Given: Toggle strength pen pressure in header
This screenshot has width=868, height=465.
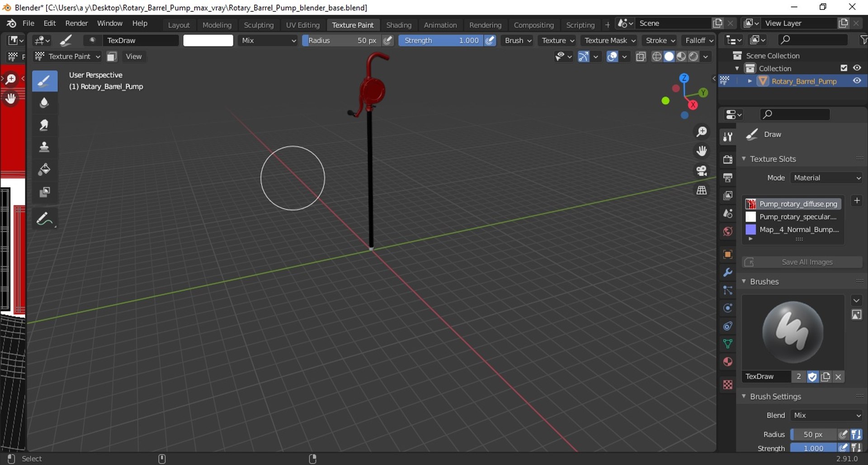Looking at the screenshot, I should pyautogui.click(x=490, y=40).
